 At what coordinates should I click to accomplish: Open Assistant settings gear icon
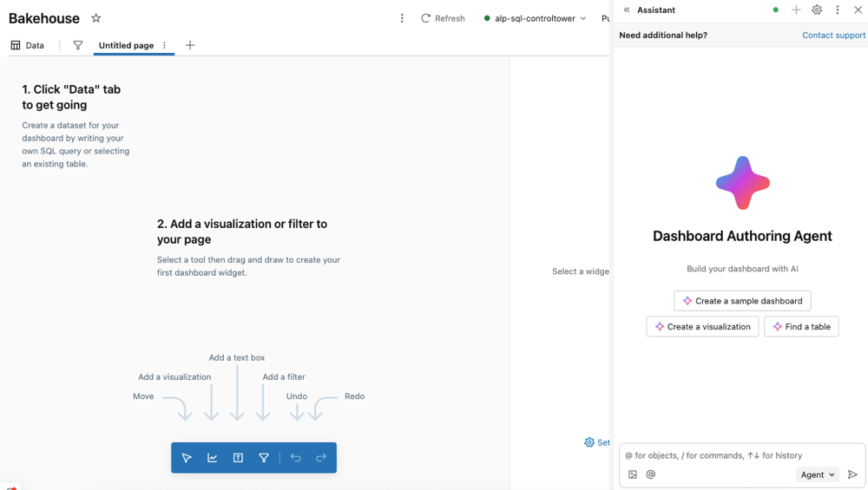(x=817, y=10)
